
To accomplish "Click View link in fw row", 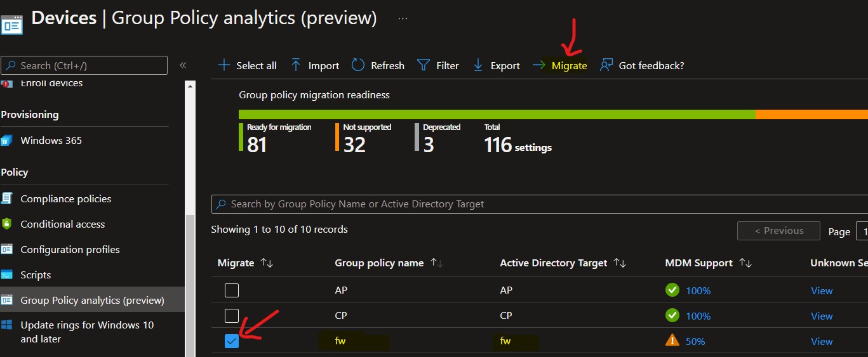I will click(822, 341).
